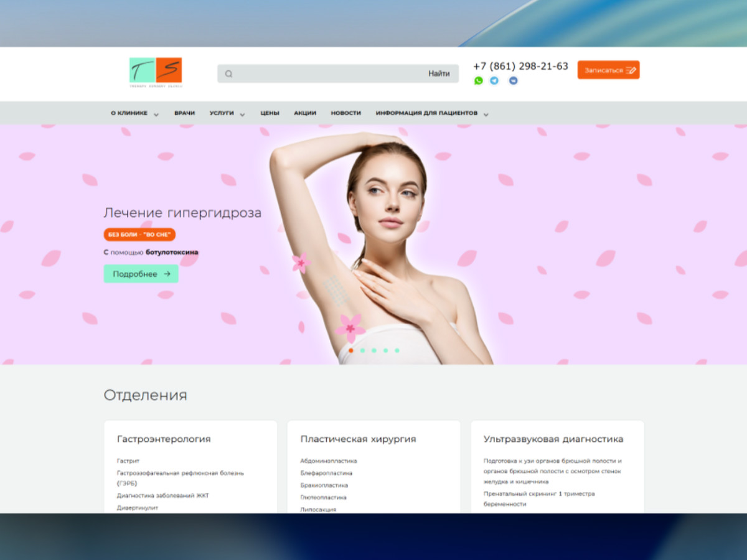The height and width of the screenshot is (560, 747).
Task: Select the second banner slider dot
Action: coord(362,350)
